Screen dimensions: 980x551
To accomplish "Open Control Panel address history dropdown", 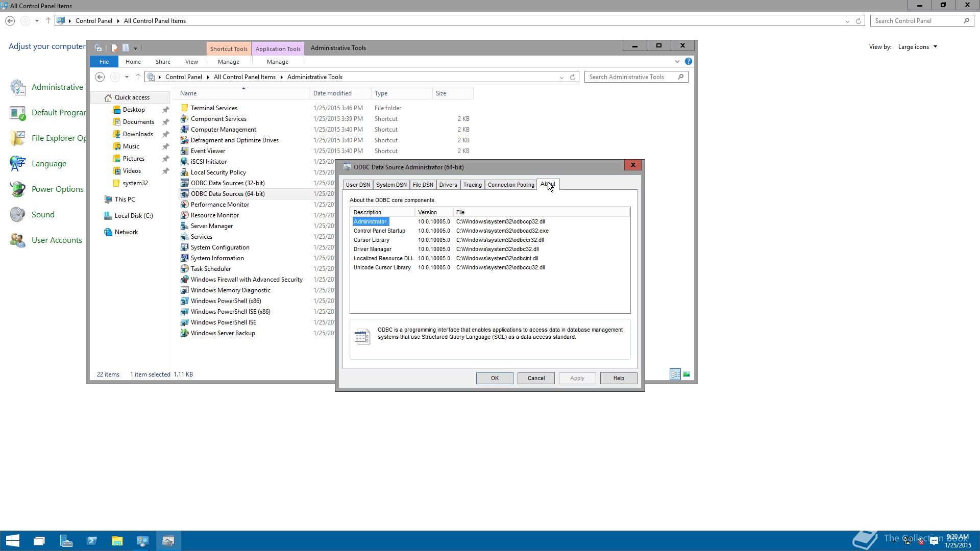I will point(847,21).
